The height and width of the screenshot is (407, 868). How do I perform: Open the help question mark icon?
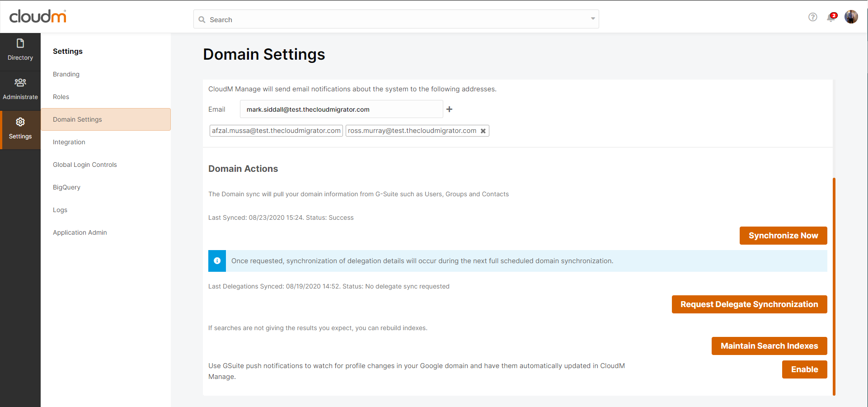coord(812,17)
